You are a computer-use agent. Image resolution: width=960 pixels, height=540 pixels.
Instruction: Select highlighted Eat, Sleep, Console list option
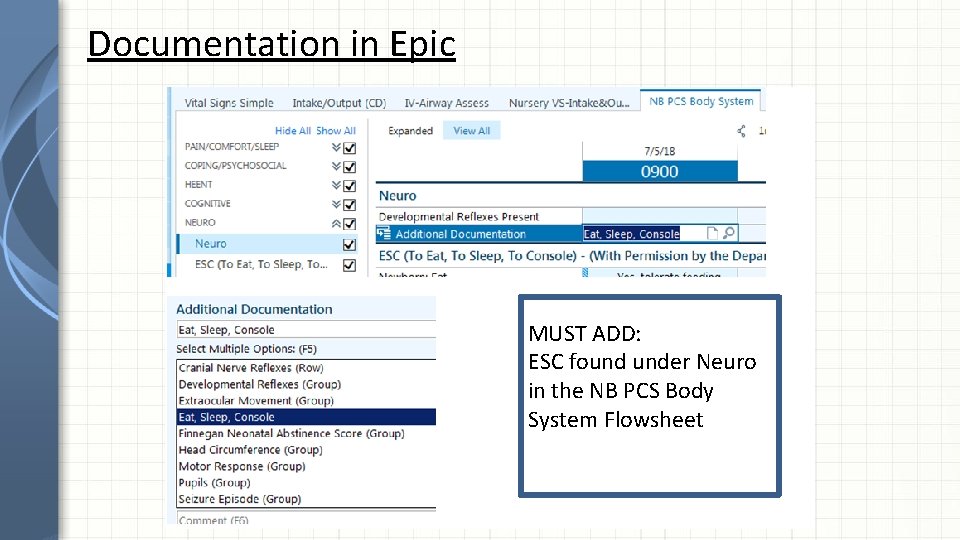306,417
